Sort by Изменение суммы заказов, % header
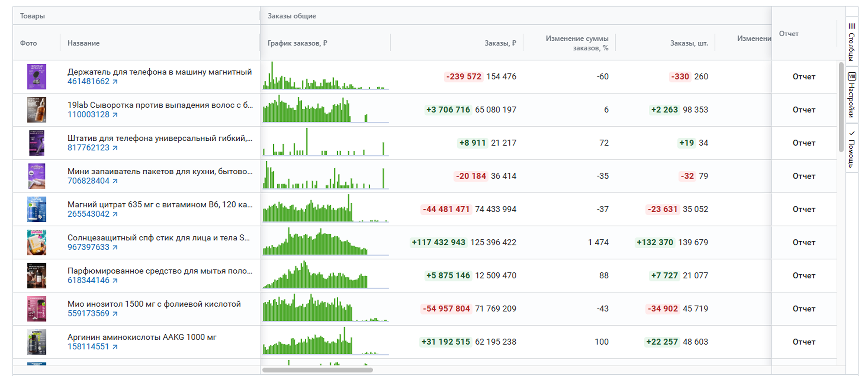This screenshot has width=868, height=376. (x=577, y=43)
